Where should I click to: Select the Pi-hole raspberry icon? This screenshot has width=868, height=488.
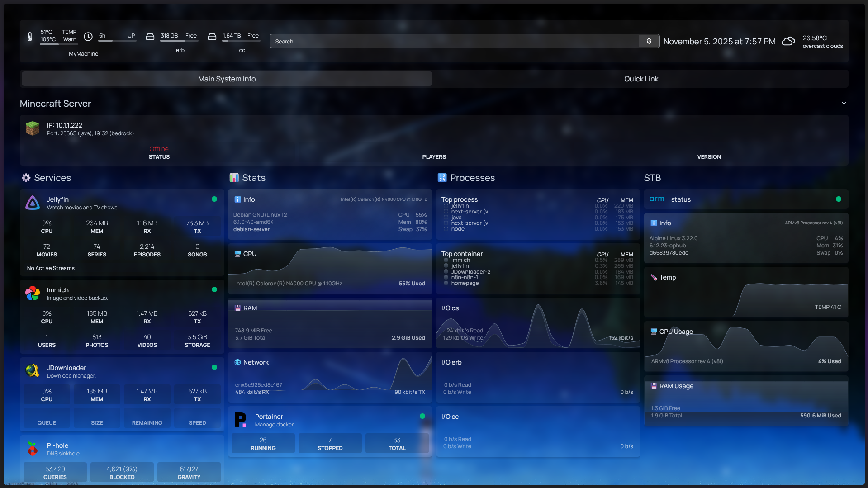coord(32,449)
